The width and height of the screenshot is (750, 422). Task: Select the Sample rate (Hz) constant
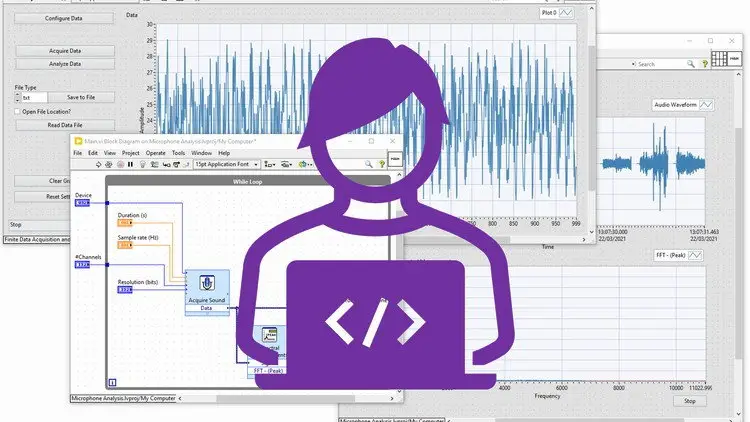[125, 245]
